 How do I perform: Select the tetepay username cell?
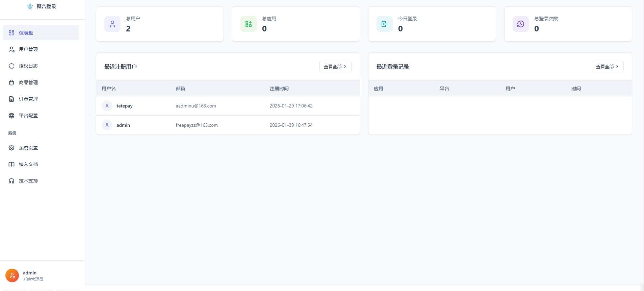coord(125,106)
